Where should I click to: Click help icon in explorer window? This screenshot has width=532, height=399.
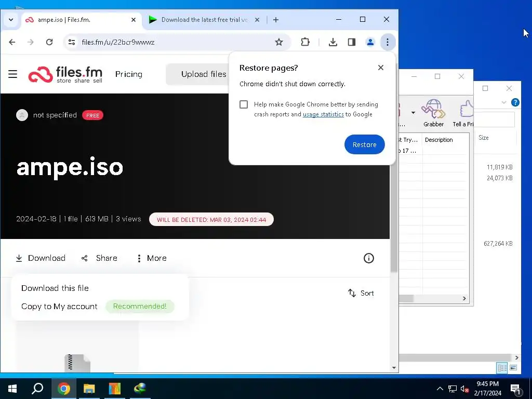click(515, 102)
